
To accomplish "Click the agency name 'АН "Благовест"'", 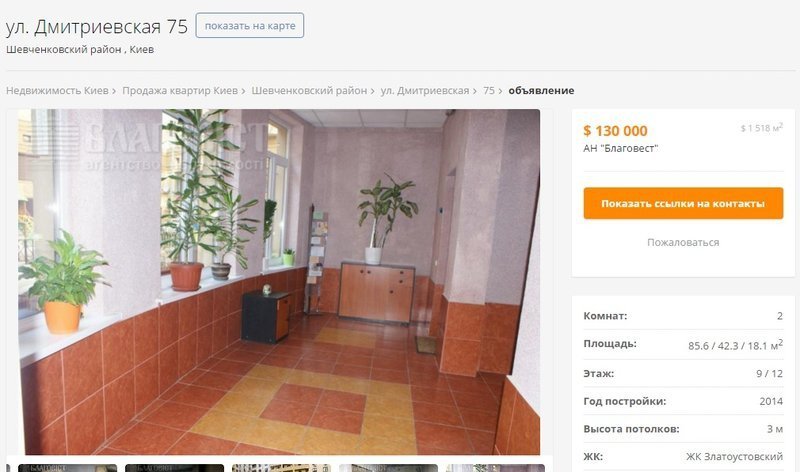I will [620, 148].
